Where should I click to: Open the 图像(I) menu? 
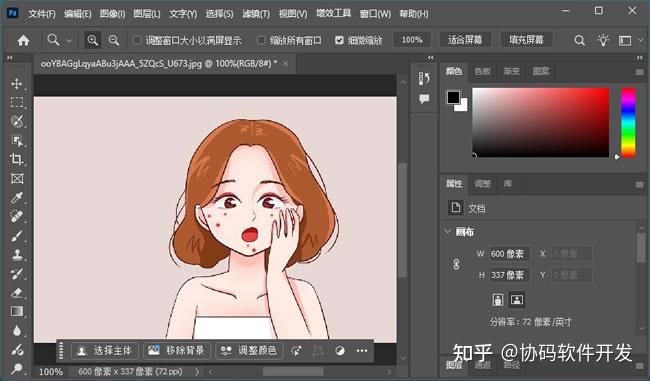pos(112,14)
